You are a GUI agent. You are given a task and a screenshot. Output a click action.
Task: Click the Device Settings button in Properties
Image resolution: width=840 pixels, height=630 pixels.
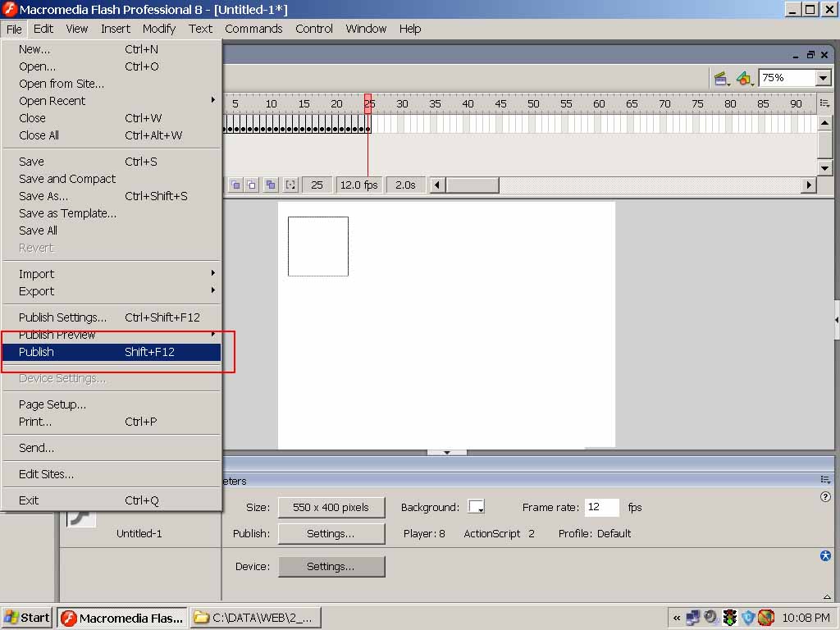[x=331, y=566]
